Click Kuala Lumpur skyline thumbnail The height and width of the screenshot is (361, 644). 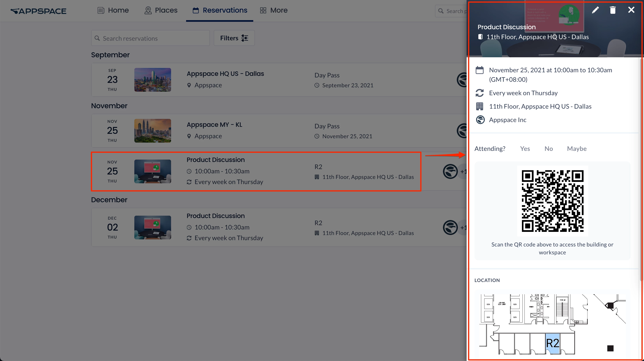[x=153, y=131]
